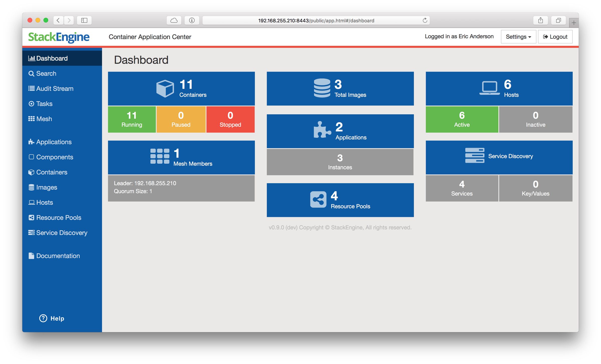Open Audit Stream from the sidebar icon

point(31,88)
